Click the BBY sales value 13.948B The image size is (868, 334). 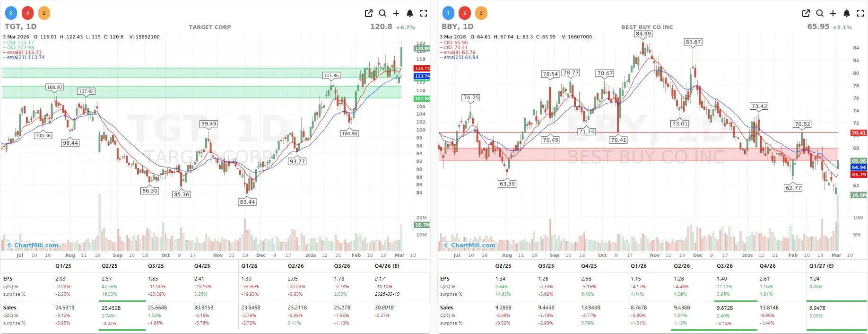[x=590, y=308]
